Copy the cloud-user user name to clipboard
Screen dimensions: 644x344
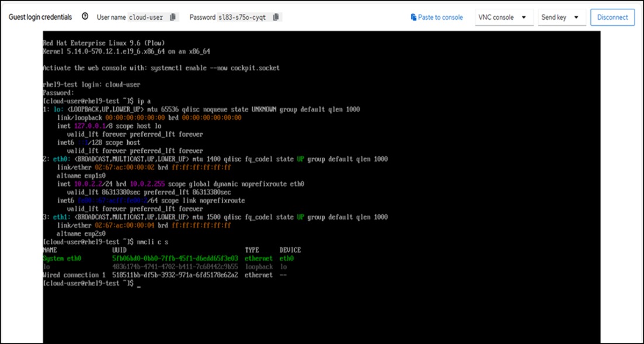coord(173,18)
